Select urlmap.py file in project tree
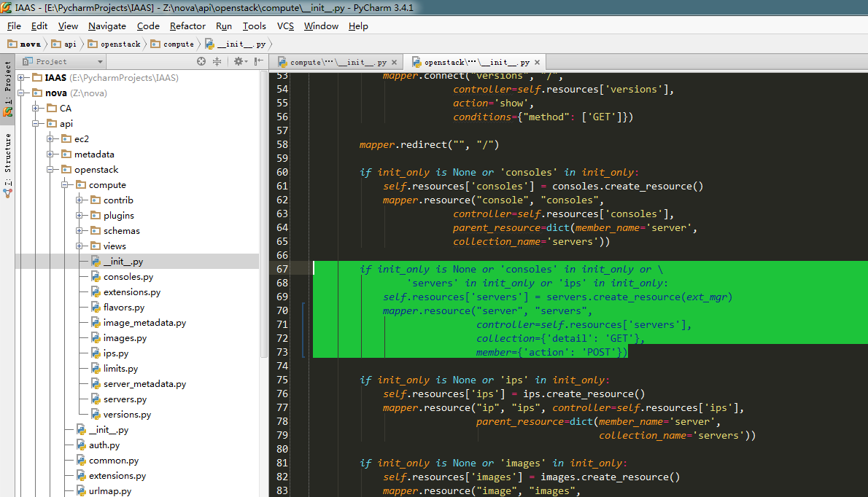 [x=110, y=491]
